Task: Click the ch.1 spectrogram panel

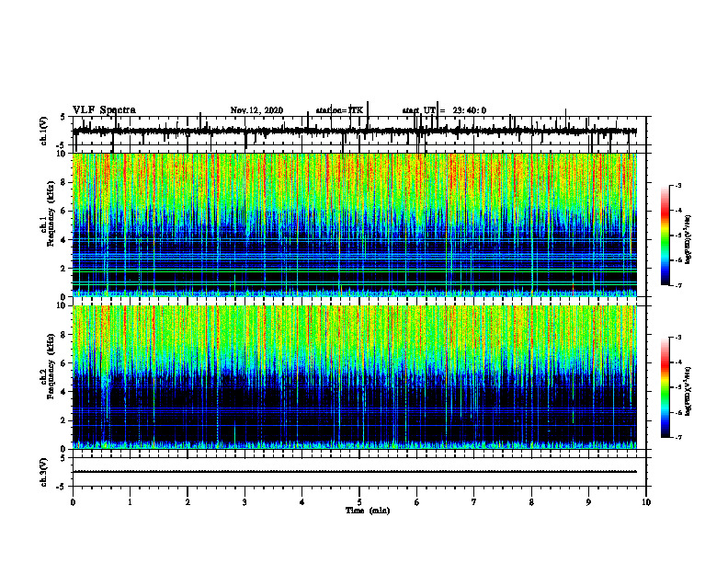Action: [x=354, y=224]
